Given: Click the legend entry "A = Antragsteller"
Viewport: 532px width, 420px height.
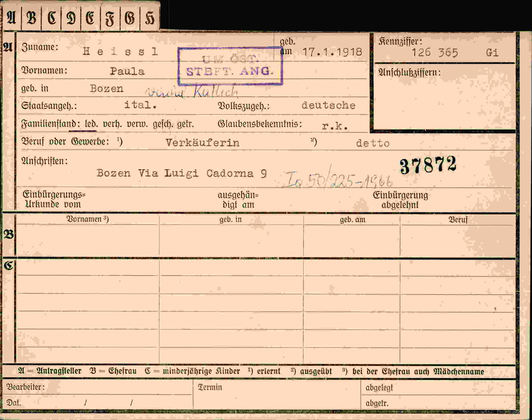Looking at the screenshot, I should [49, 371].
